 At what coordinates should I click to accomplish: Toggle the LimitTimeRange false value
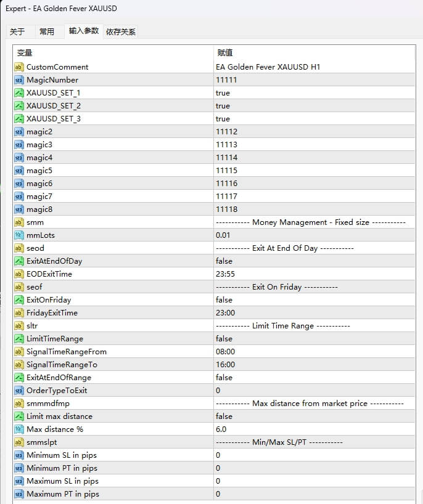(224, 338)
